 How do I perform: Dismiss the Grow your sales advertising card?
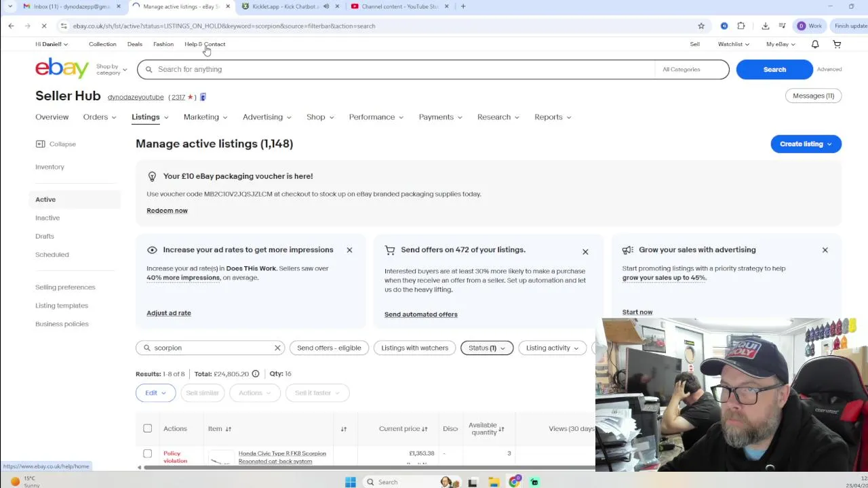tap(825, 250)
